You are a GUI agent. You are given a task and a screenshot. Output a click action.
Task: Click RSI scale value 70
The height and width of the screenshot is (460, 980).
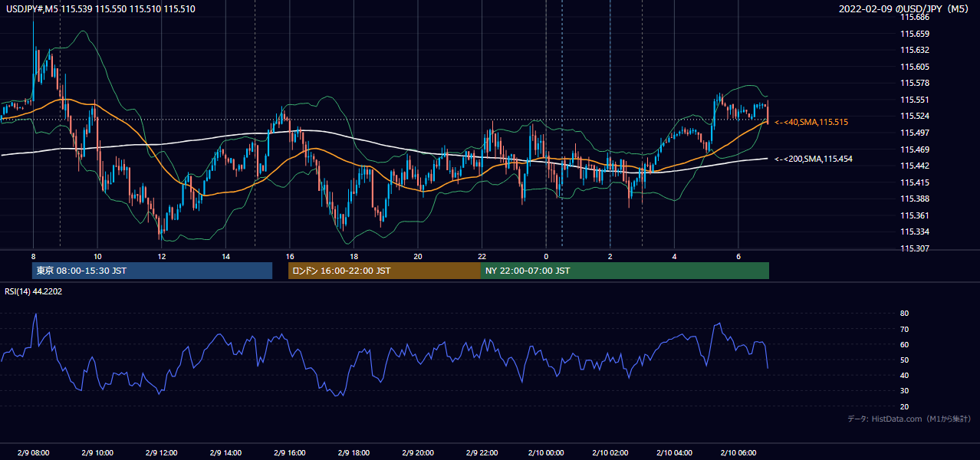click(904, 329)
